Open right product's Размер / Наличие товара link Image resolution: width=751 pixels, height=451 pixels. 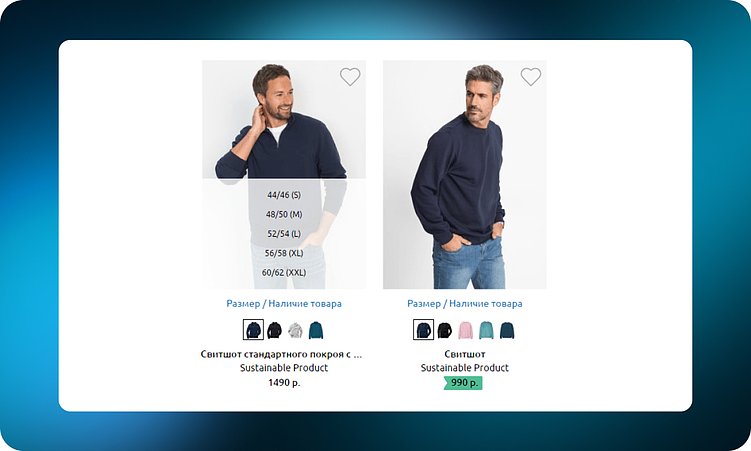click(x=465, y=304)
